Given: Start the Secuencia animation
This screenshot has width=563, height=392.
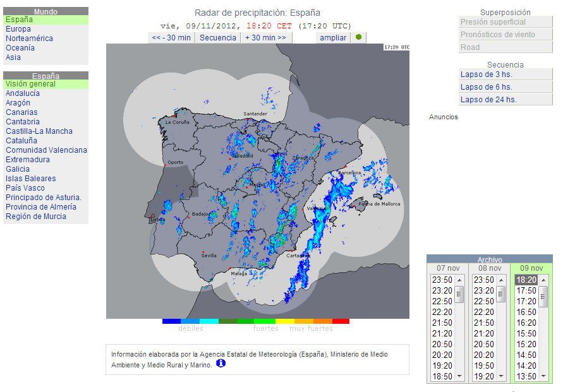Looking at the screenshot, I should coord(217,37).
